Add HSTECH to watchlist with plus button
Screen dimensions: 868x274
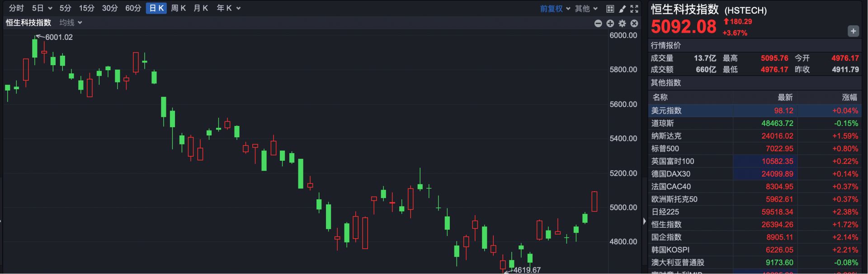[853, 31]
